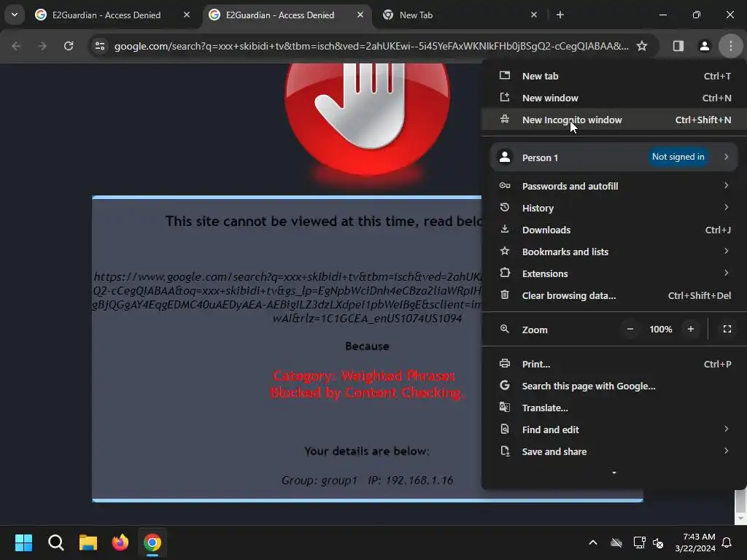Switch to the first E2Guardian Access Denied tab
The width and height of the screenshot is (747, 560).
pos(107,15)
